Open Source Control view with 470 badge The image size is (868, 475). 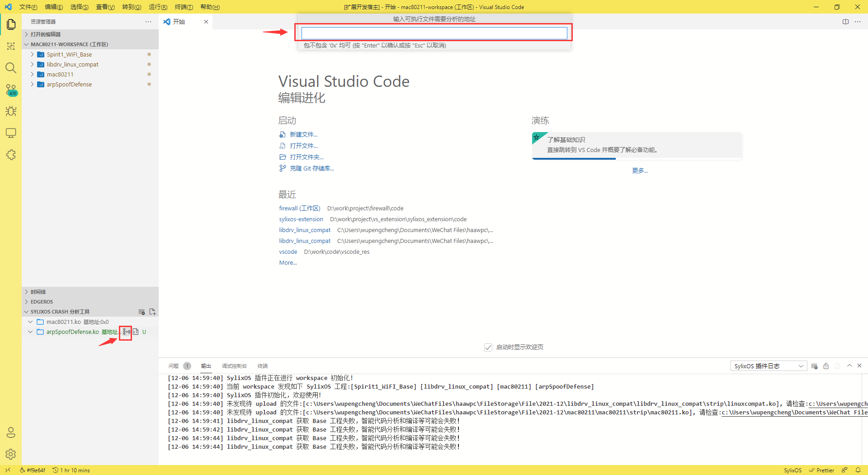point(11,90)
